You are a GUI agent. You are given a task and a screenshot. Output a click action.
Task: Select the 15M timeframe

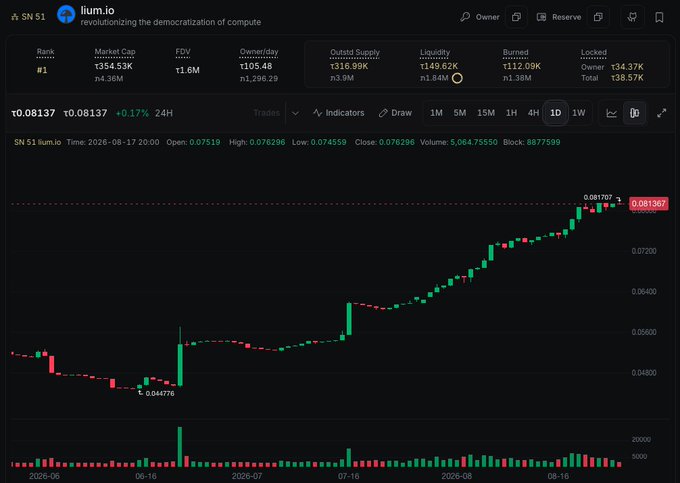pos(486,113)
